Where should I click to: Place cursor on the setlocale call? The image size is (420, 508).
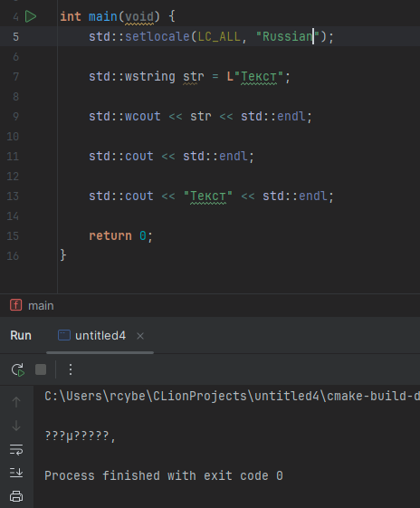point(157,36)
